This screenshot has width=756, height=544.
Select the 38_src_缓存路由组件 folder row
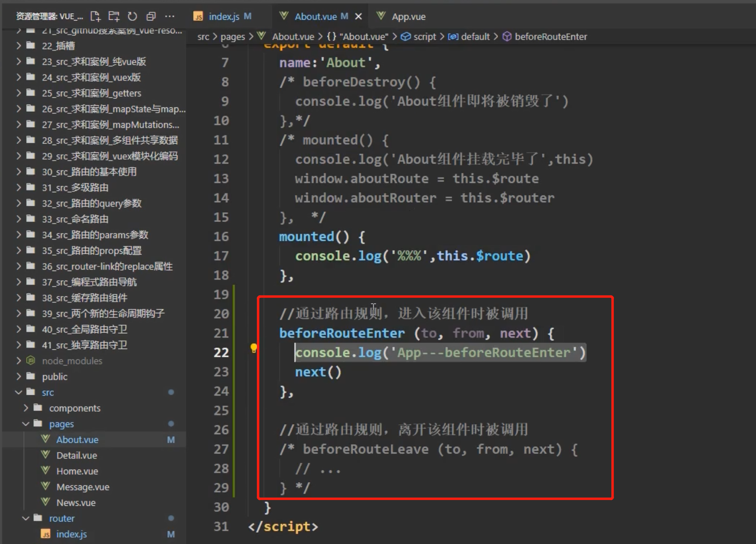pos(94,298)
